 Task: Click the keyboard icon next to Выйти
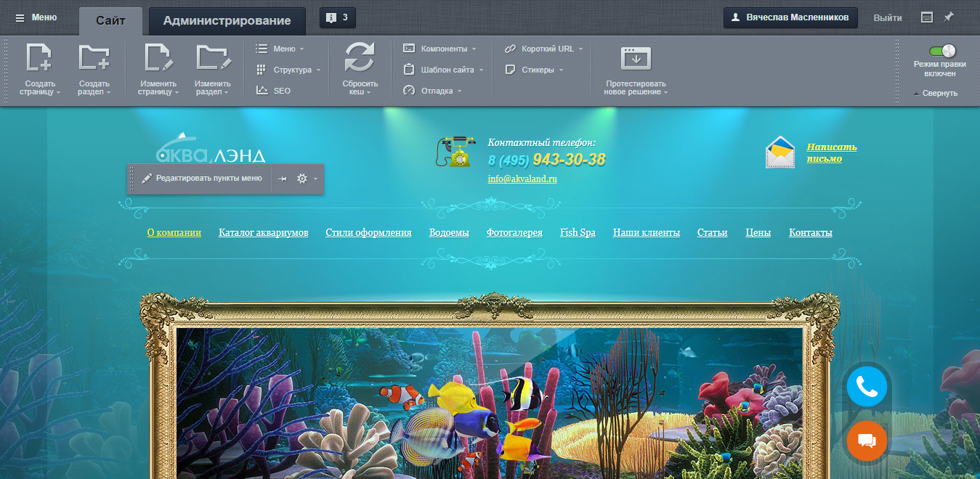927,17
